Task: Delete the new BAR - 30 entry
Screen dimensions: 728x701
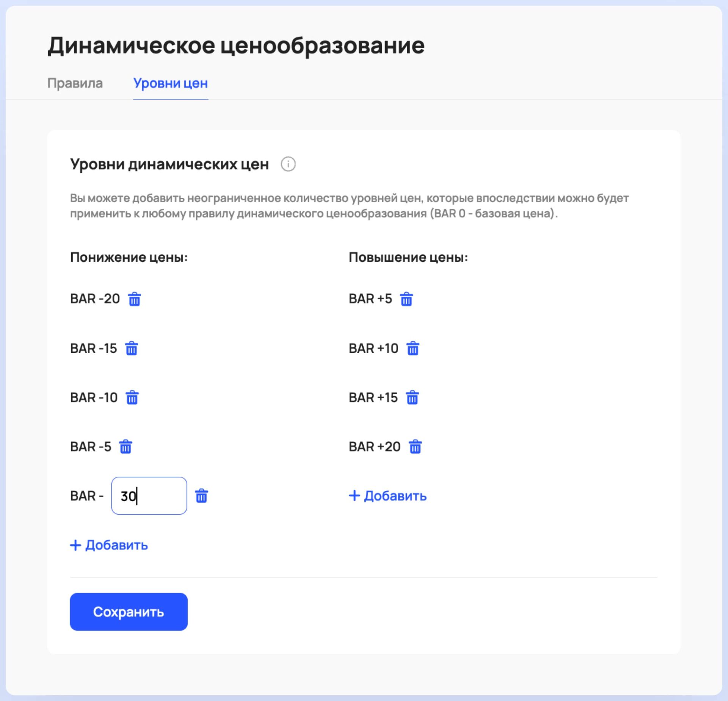Action: 201,496
